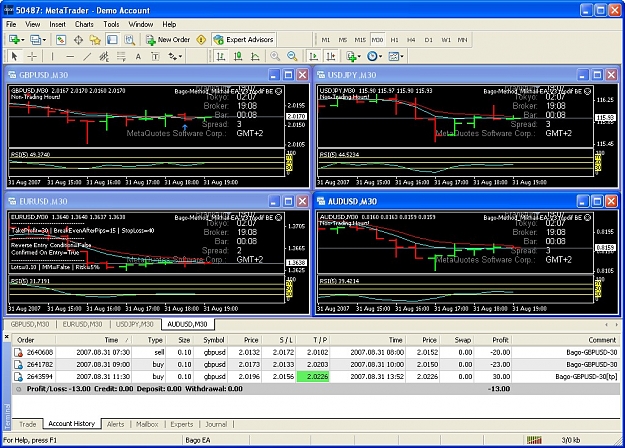Open the Templates dropdown
This screenshot has height=448, width=625.
[x=396, y=57]
